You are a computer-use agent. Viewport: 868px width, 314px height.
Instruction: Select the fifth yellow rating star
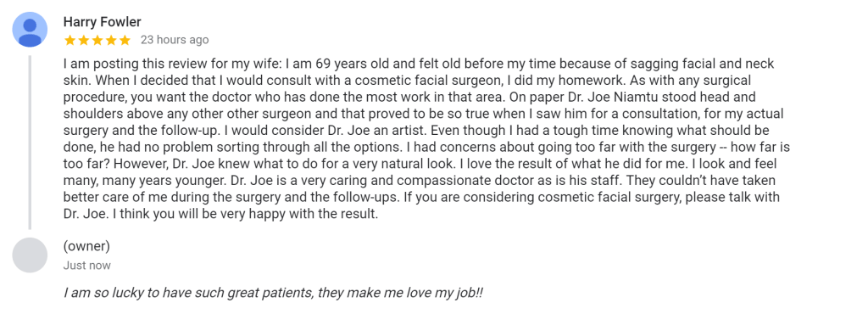tap(125, 40)
